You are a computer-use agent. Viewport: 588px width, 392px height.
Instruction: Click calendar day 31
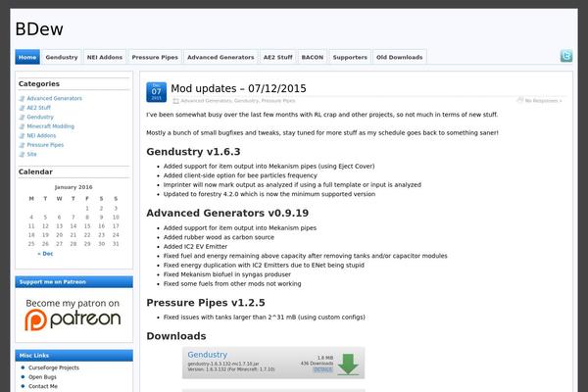[x=116, y=244]
